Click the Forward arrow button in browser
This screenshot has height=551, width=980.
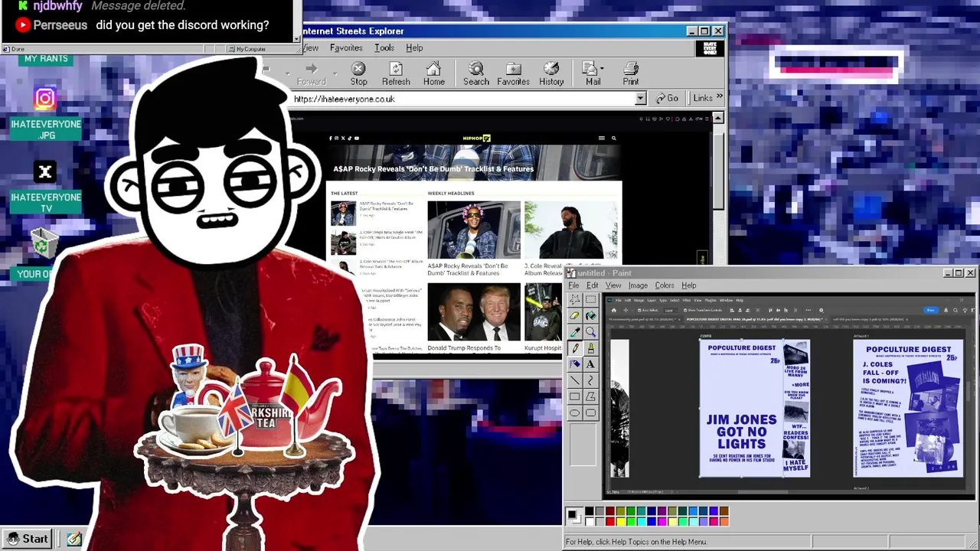311,74
